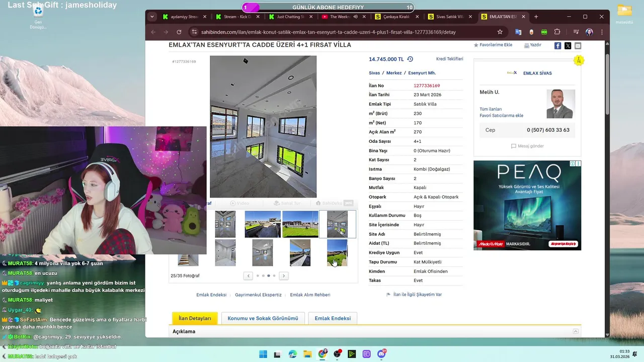Viewport: 644px width, 362px height.
Task: Reload the sahibinden page
Action: 179,32
